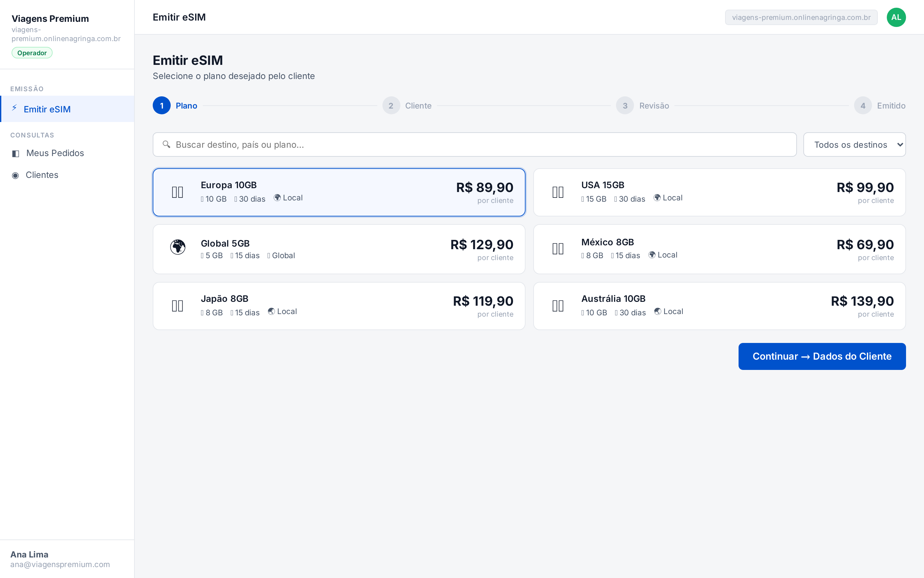Click the Global coverage label
The height and width of the screenshot is (578, 924).
(x=281, y=255)
